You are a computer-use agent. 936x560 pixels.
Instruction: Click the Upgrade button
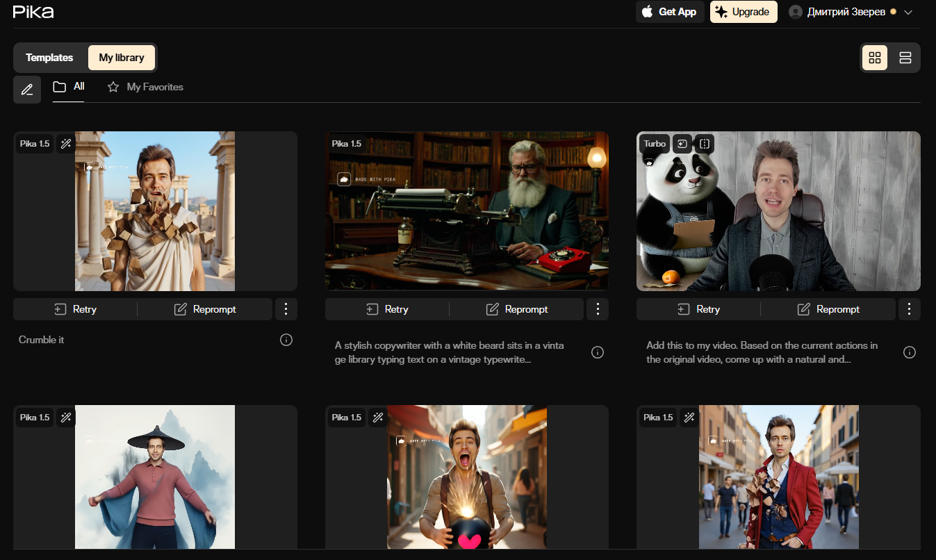743,12
